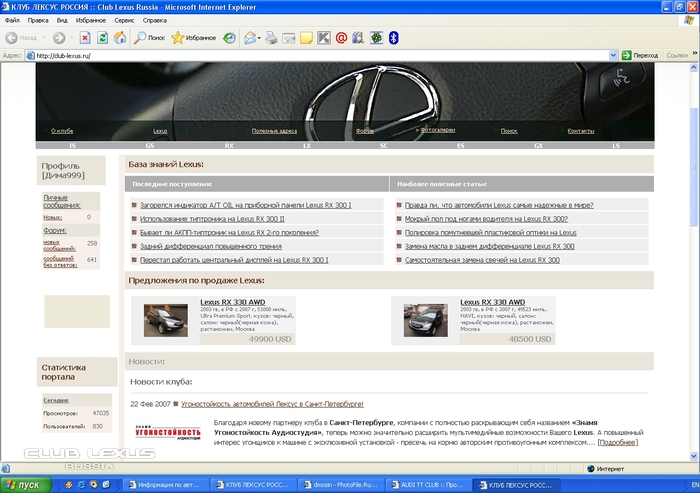Open article Загорелся индикатор A/T OIL
The height and width of the screenshot is (493, 700).
click(246, 205)
